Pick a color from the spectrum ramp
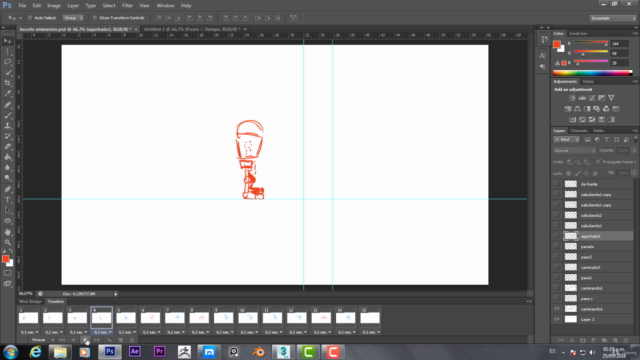The width and height of the screenshot is (640, 360). (x=592, y=73)
